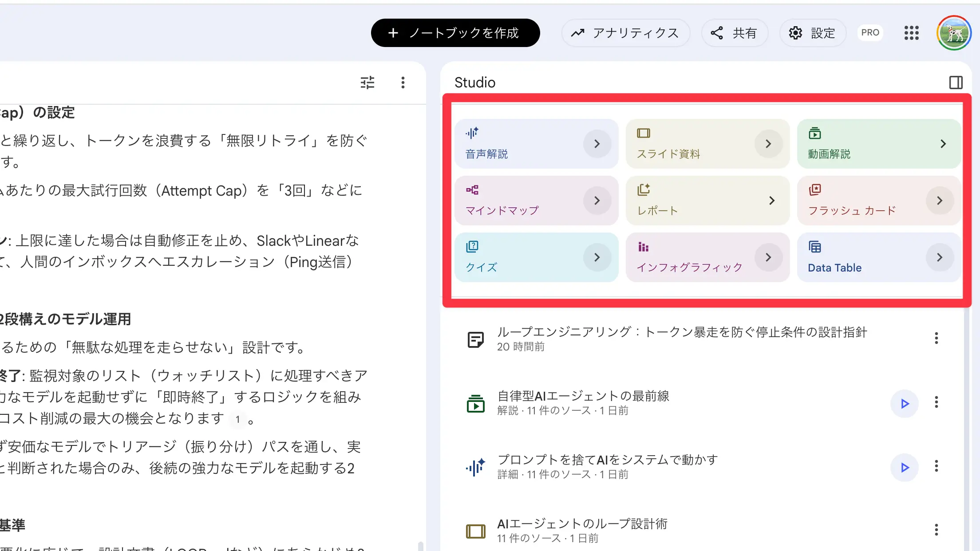
Task: Open the Google apps grid
Action: point(912,33)
